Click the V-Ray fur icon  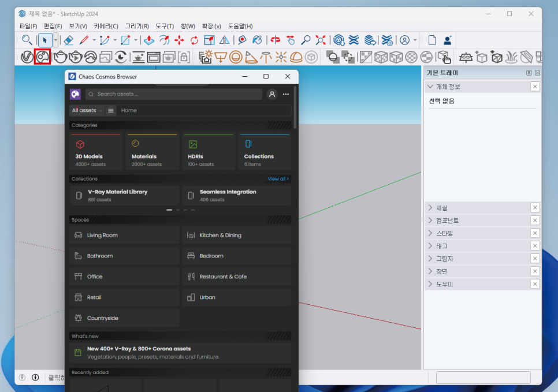click(x=511, y=57)
